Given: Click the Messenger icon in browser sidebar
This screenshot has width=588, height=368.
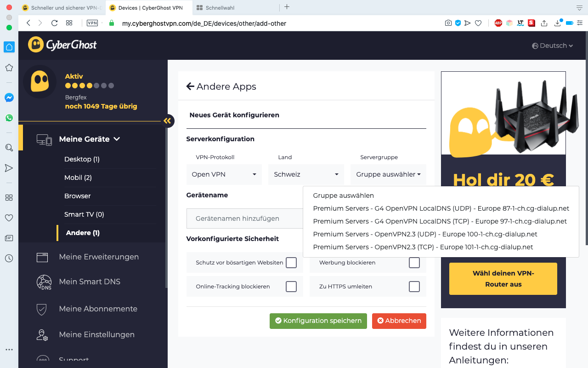Looking at the screenshot, I should pos(9,98).
